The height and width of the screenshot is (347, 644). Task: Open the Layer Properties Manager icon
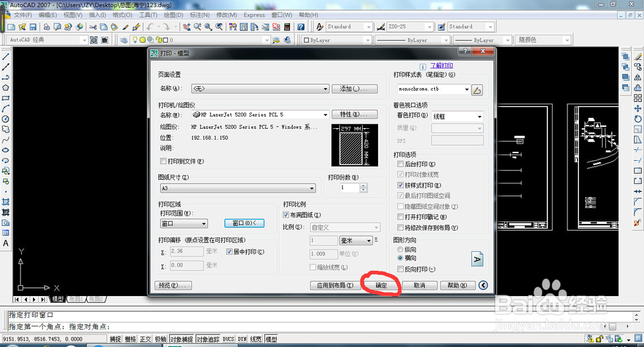(x=124, y=40)
